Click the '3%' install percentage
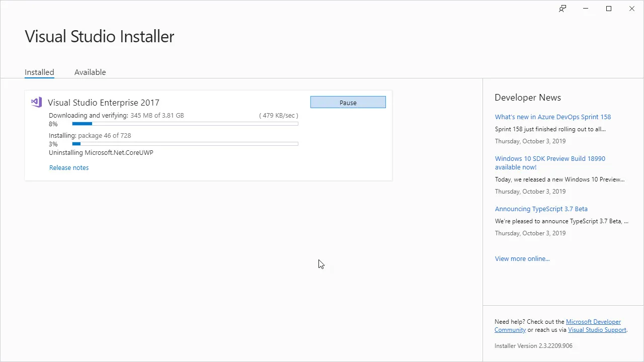 tap(53, 144)
